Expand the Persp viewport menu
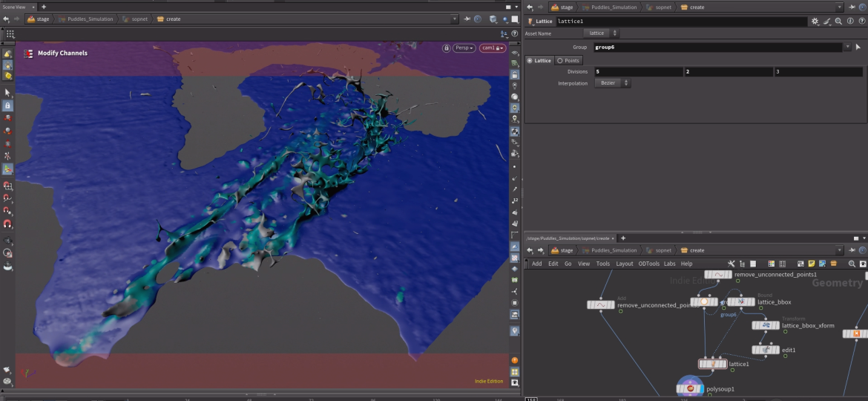 pos(465,48)
